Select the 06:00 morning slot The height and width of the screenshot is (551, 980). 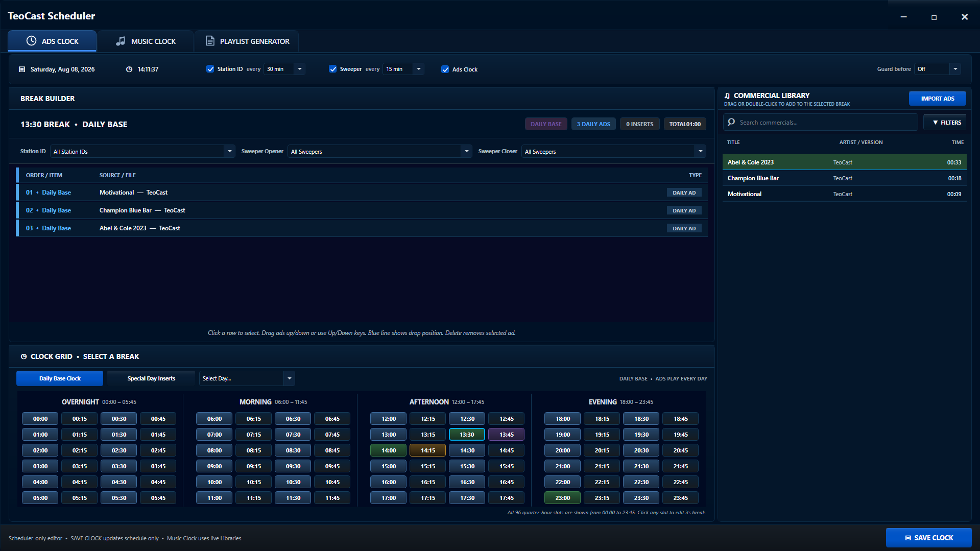tap(214, 419)
